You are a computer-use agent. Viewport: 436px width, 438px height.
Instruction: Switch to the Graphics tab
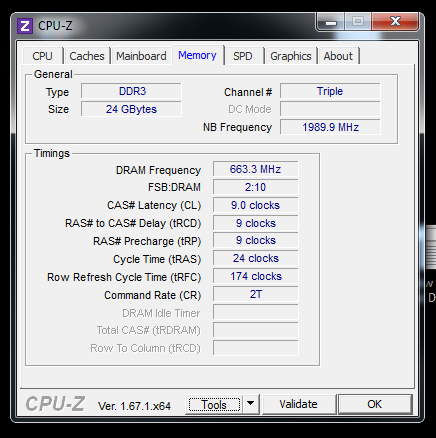291,56
